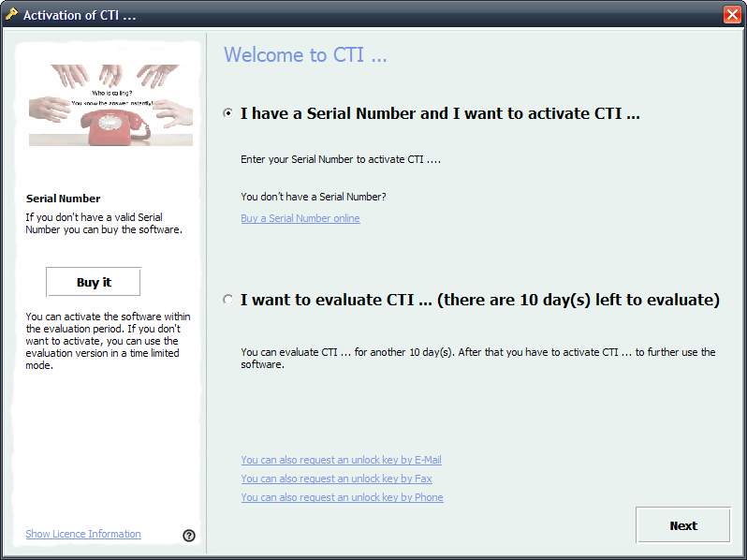This screenshot has height=560, width=747.
Task: Click the bold 'Serial Number' sidebar heading
Action: pyautogui.click(x=63, y=199)
